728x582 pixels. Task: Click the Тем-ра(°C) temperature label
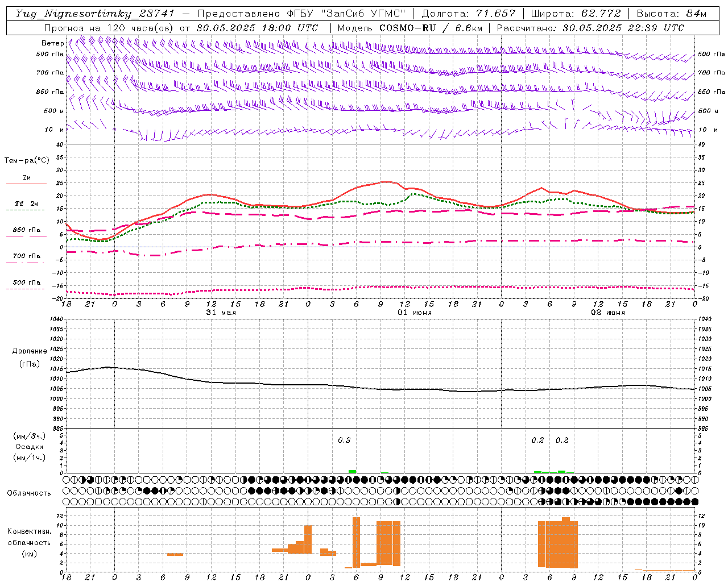(x=27, y=161)
